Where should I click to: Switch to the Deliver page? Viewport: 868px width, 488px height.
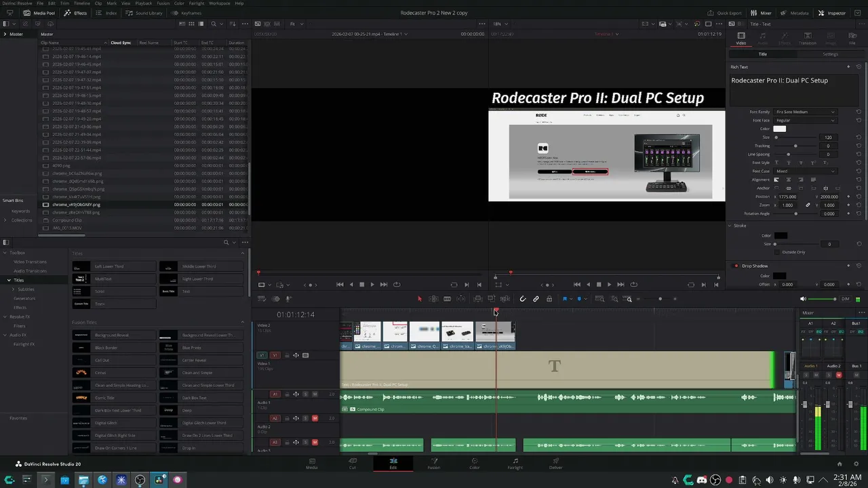point(555,464)
